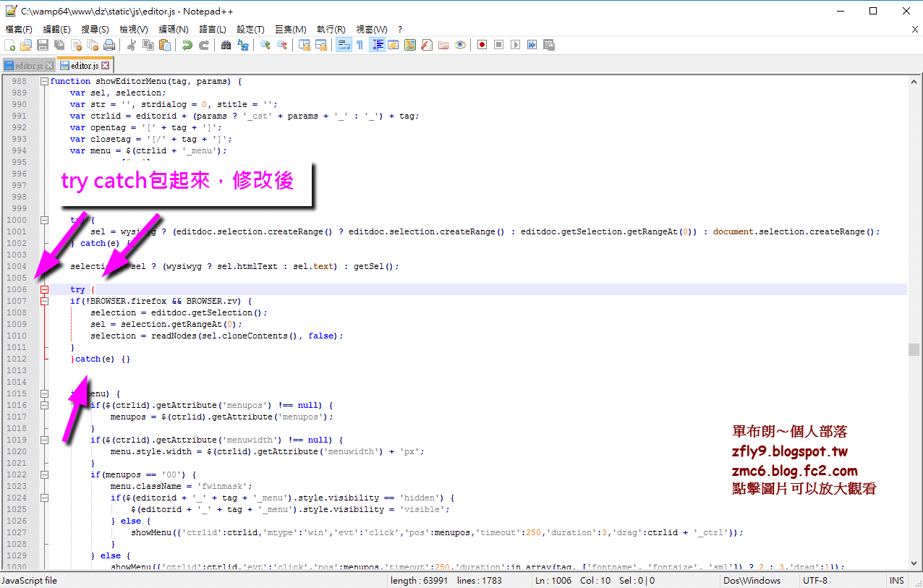Toggle word wrap in the toolbar

(344, 45)
